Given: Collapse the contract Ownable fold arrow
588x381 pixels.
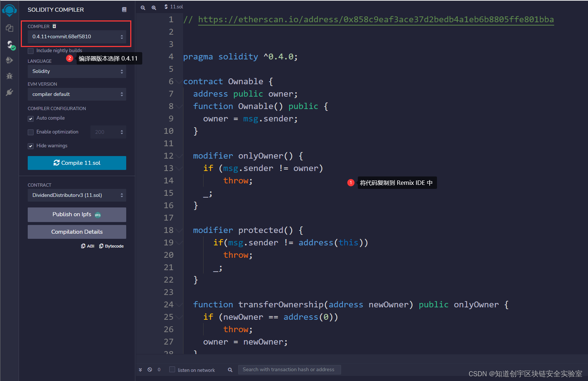Looking at the screenshot, I should pyautogui.click(x=179, y=82).
